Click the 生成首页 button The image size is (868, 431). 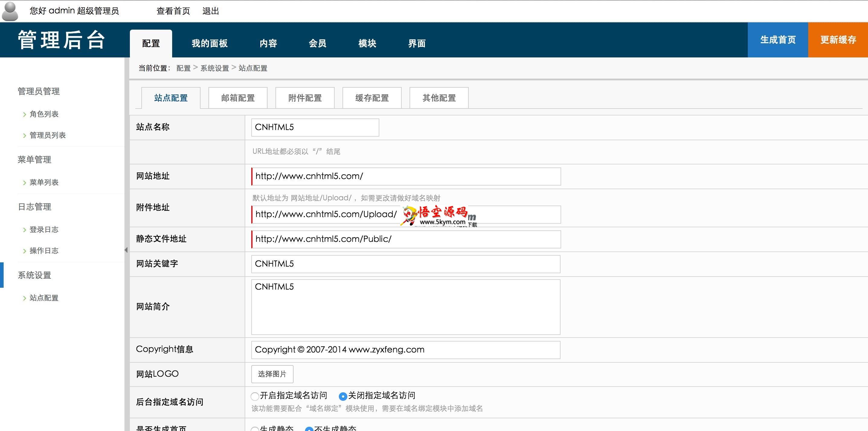coord(778,40)
